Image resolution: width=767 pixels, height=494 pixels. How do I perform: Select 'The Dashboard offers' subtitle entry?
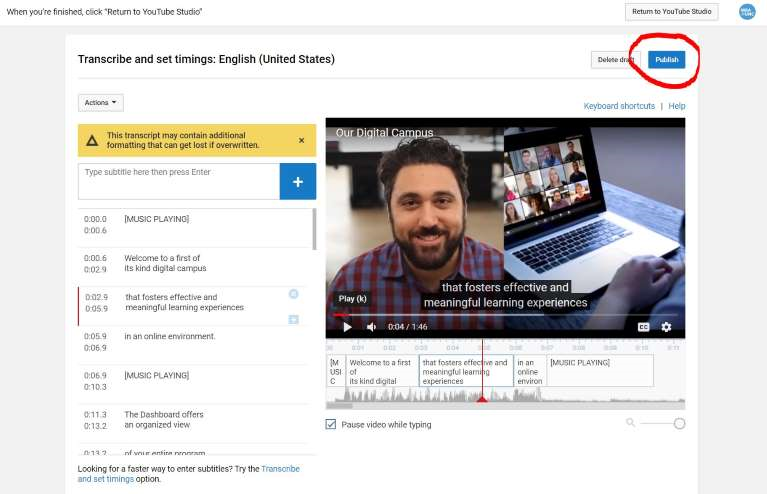tap(164, 419)
